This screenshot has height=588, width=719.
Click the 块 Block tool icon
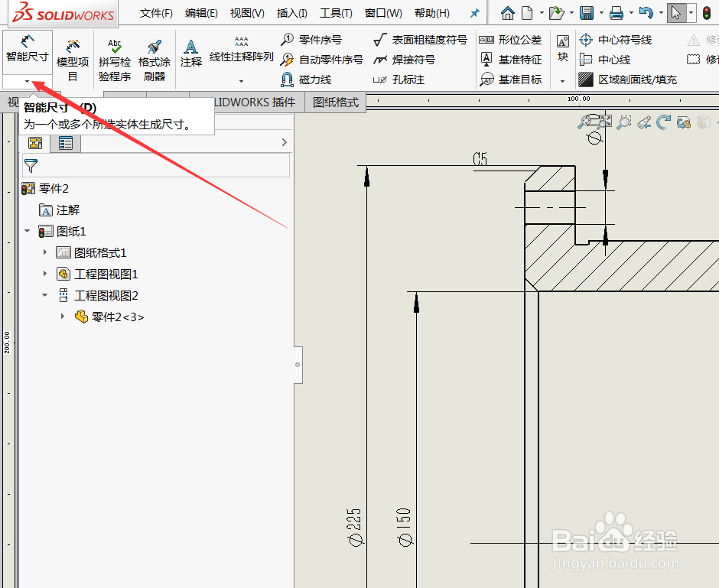pyautogui.click(x=563, y=48)
